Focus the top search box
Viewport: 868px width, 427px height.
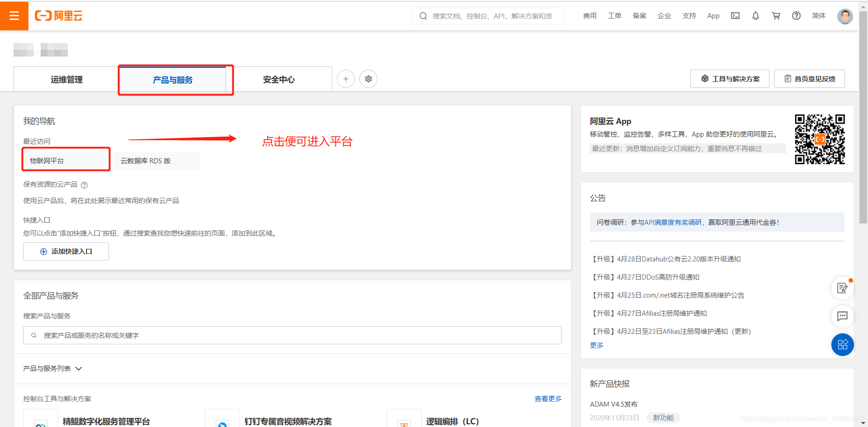pyautogui.click(x=488, y=16)
